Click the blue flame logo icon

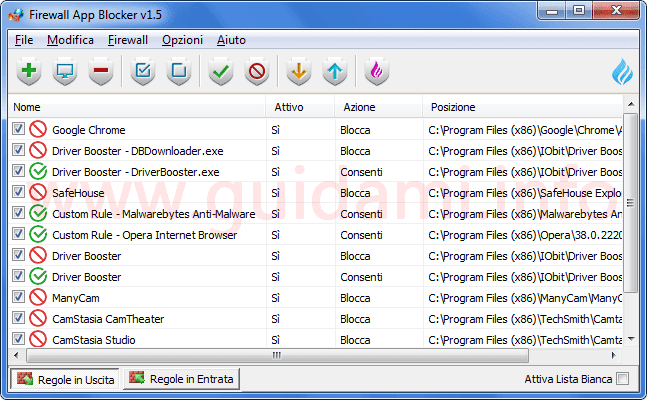pos(622,71)
